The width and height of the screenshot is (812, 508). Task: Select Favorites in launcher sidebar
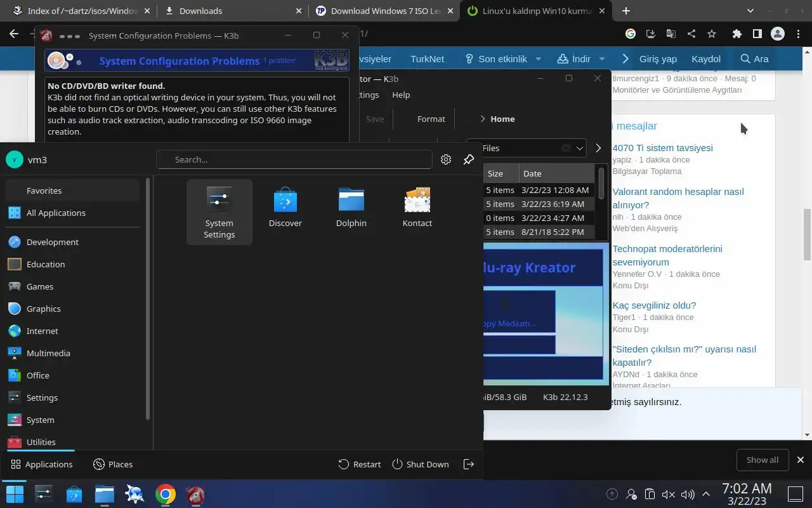72,190
